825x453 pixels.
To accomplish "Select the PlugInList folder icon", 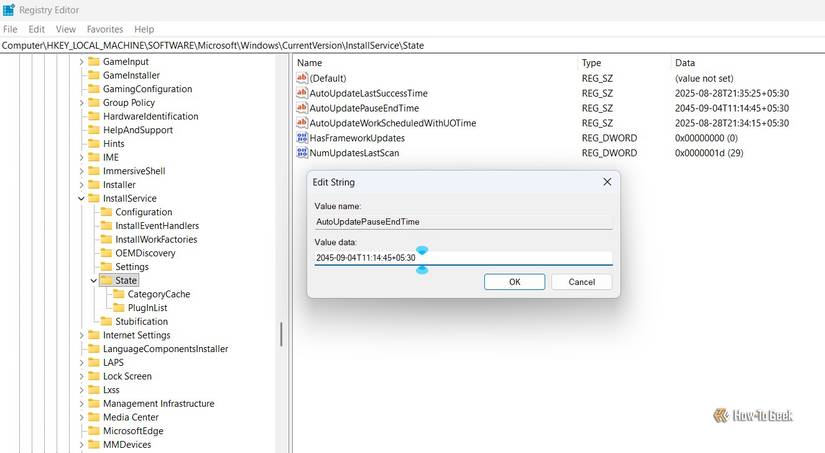I will (x=119, y=308).
